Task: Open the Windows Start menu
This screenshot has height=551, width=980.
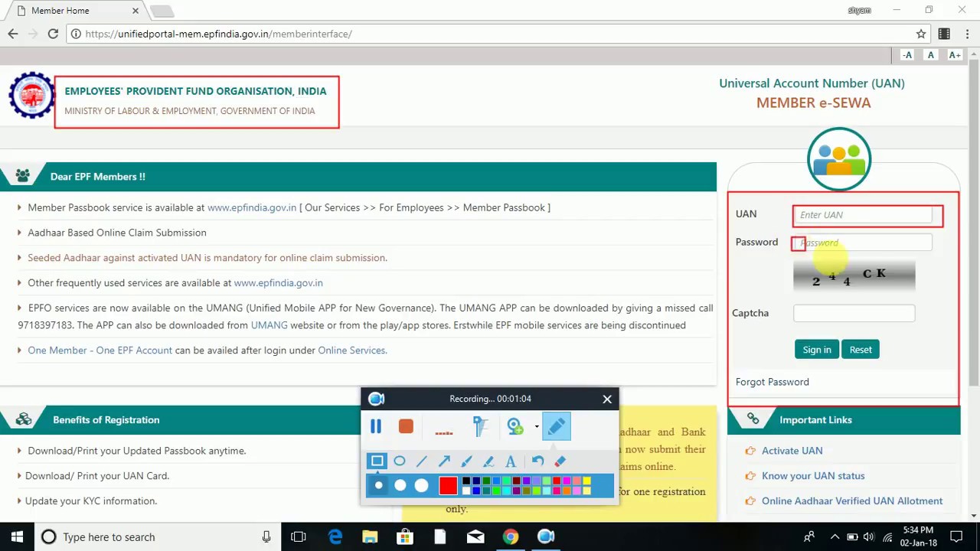Action: click(17, 537)
